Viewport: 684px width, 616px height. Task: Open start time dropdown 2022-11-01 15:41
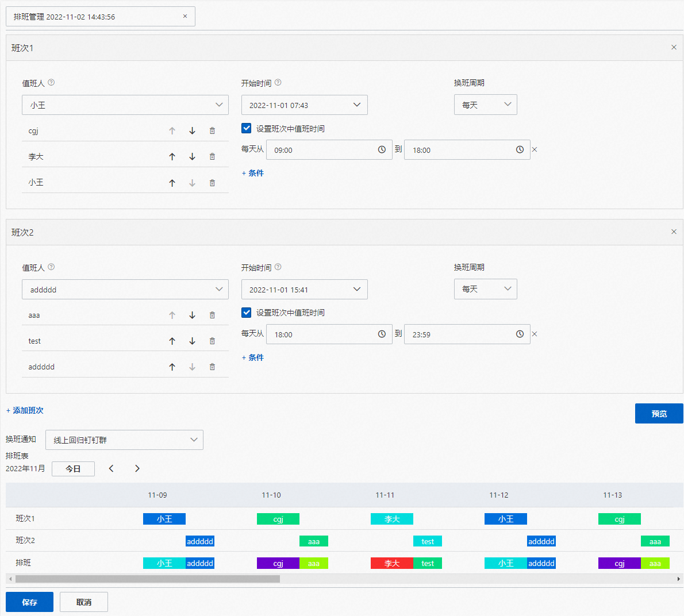tap(305, 290)
